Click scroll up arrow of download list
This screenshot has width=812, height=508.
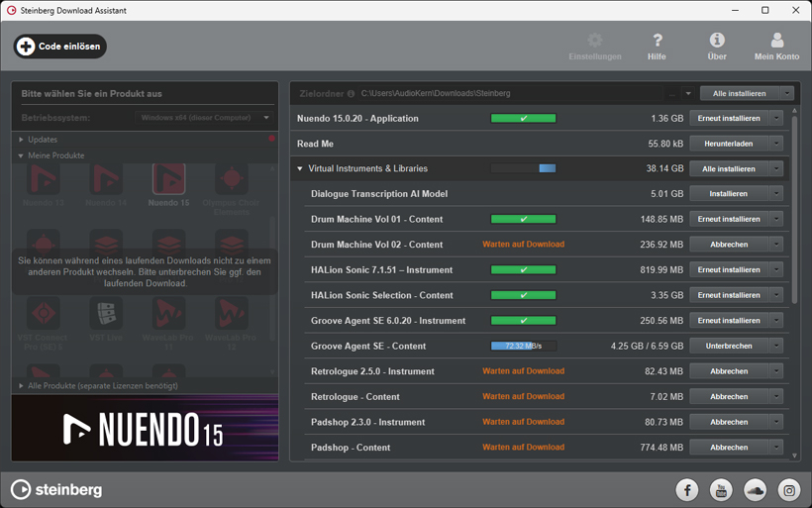tap(795, 111)
